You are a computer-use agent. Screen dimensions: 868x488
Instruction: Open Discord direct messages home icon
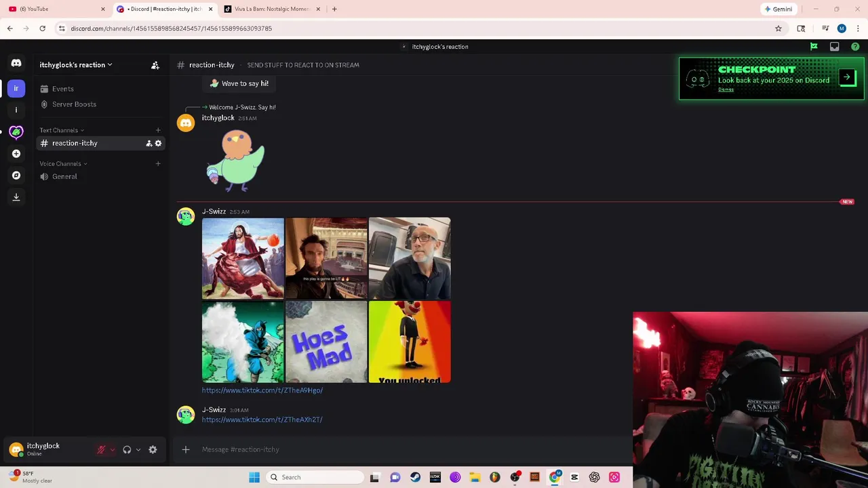coord(16,63)
